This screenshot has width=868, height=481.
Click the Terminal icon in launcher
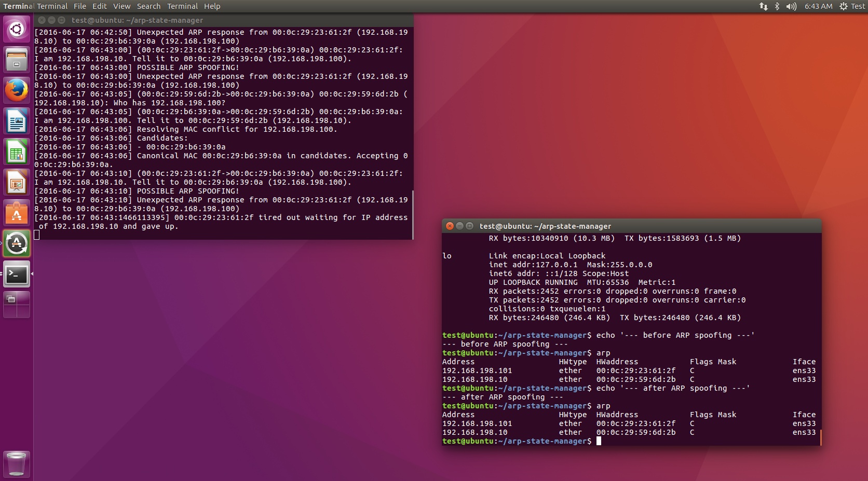click(x=17, y=274)
